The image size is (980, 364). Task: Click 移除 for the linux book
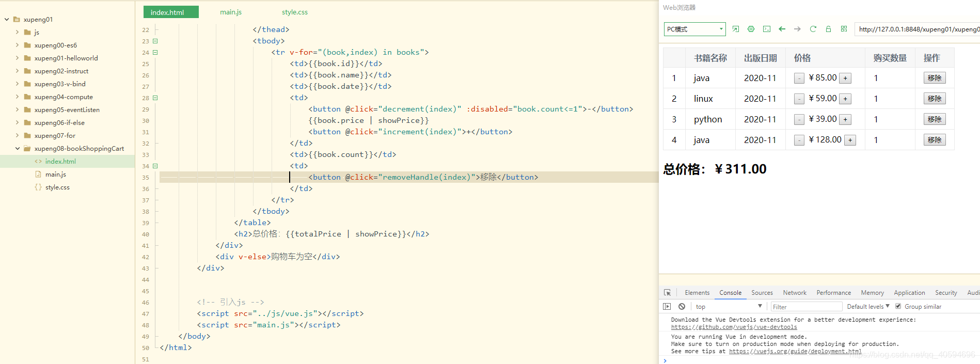(935, 99)
